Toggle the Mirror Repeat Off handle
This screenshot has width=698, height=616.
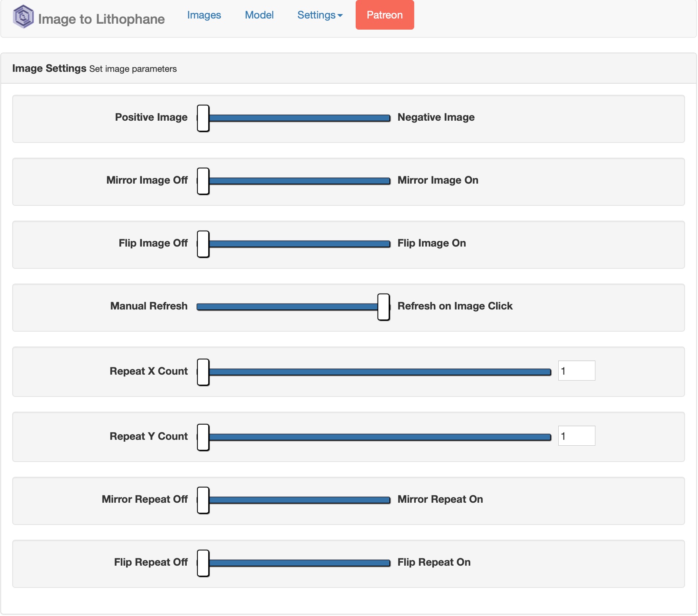click(x=203, y=500)
